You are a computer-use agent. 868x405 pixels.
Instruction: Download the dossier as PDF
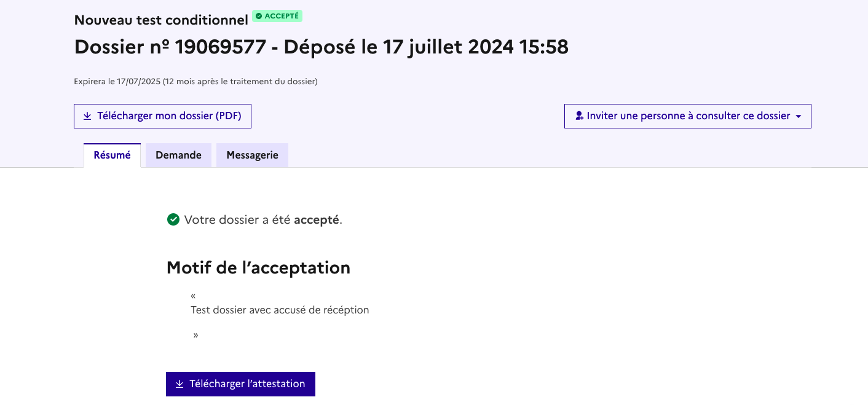tap(162, 116)
